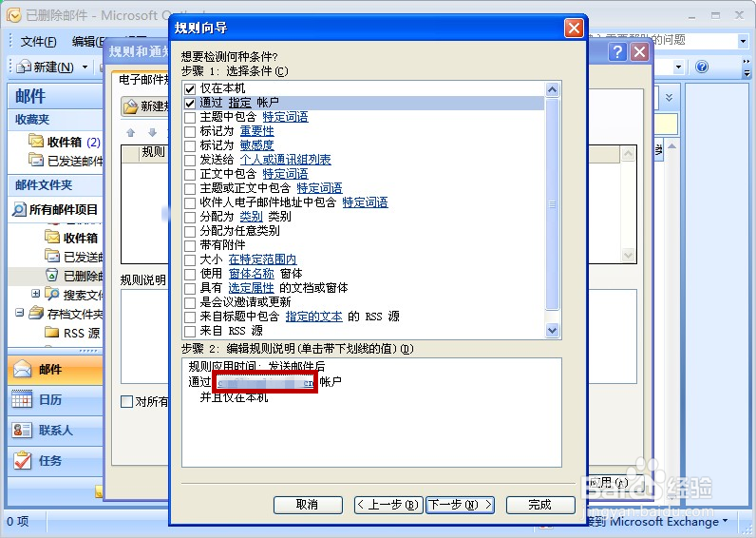Uncheck the 仅在本机 condition checkbox

click(190, 88)
